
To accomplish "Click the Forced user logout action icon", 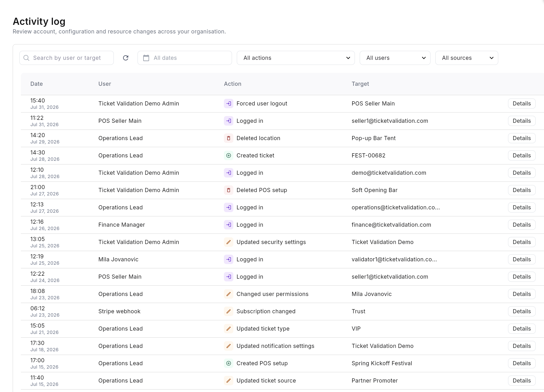I will tap(229, 104).
